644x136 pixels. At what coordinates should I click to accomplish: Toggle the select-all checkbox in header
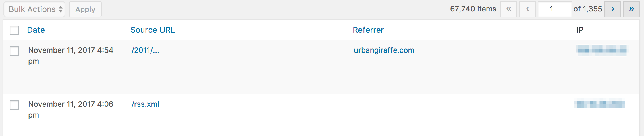[x=14, y=30]
